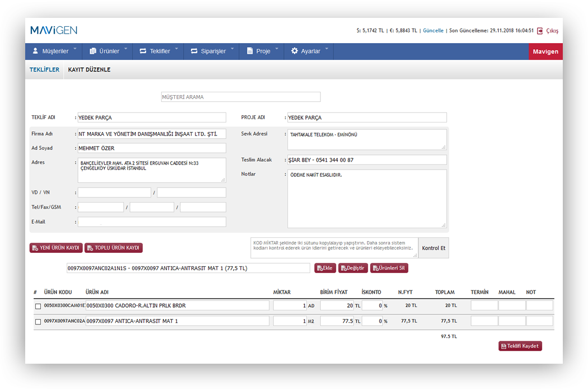The width and height of the screenshot is (588, 390).
Task: Click the Teklifler arrows icon
Action: click(143, 51)
